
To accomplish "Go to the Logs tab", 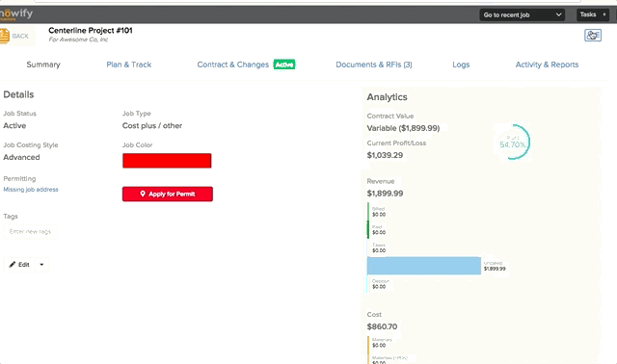I will point(461,65).
